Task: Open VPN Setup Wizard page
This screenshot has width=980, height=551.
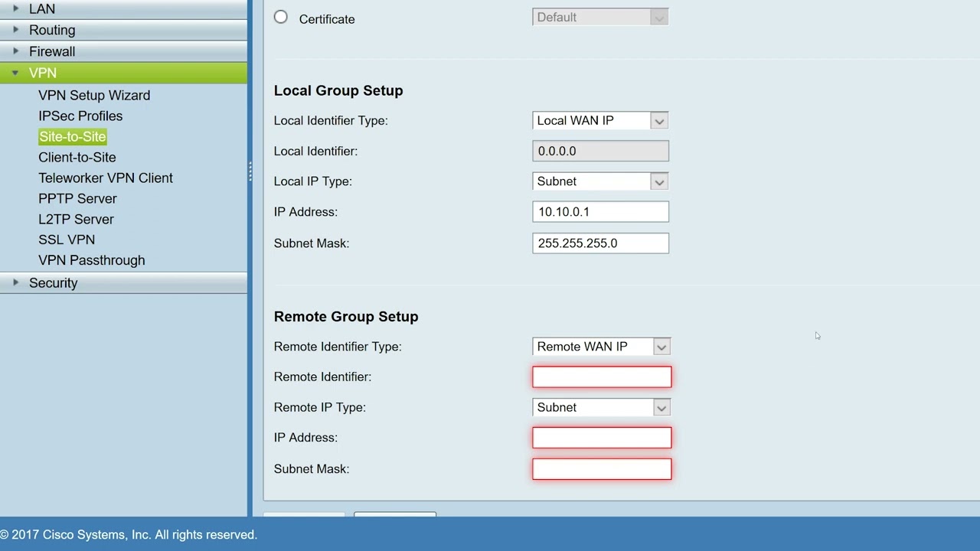Action: [94, 95]
